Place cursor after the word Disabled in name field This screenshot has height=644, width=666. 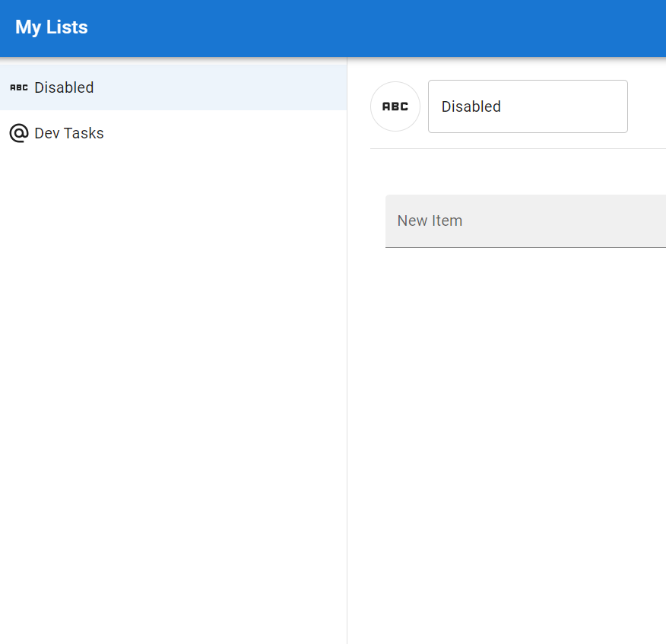pyautogui.click(x=502, y=106)
